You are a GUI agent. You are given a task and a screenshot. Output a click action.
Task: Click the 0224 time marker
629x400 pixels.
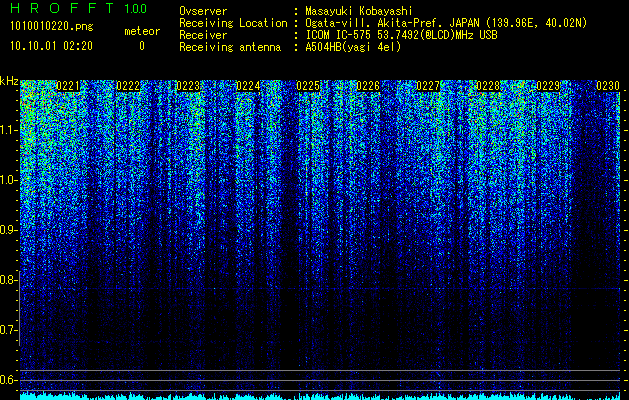(x=248, y=86)
